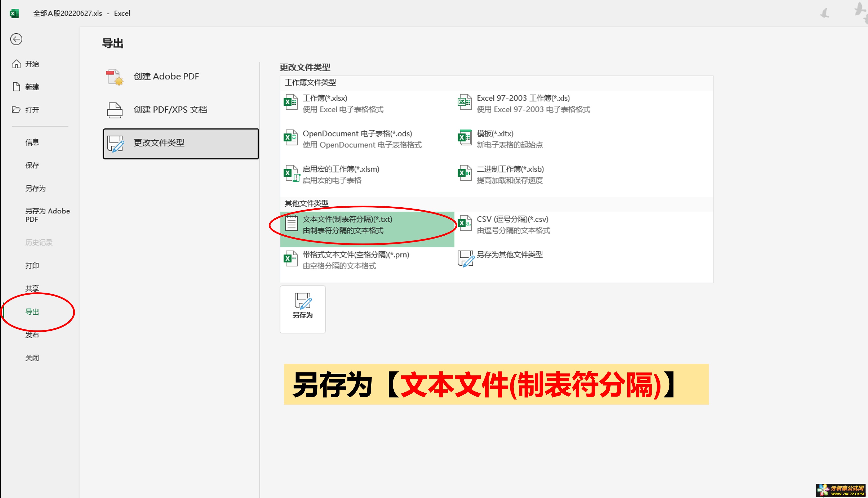Click the 启用宏的工作簿 xlsm icon

point(292,174)
